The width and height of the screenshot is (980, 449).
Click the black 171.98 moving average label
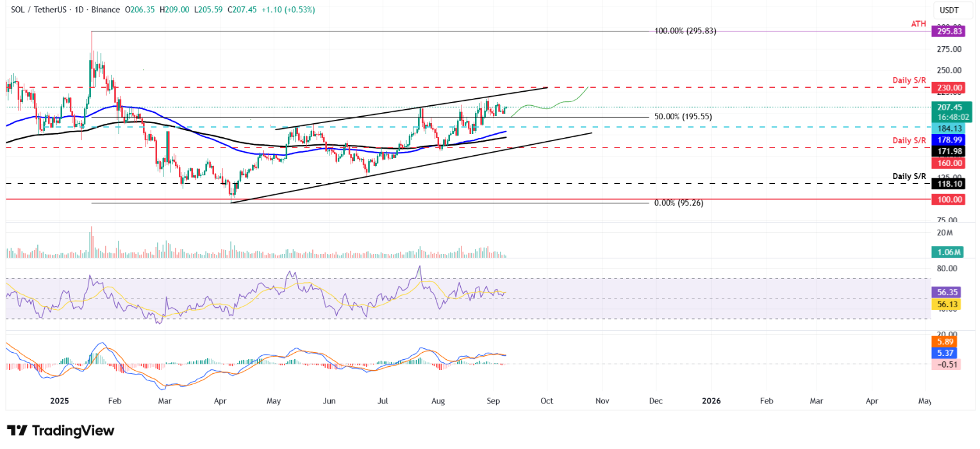[950, 151]
